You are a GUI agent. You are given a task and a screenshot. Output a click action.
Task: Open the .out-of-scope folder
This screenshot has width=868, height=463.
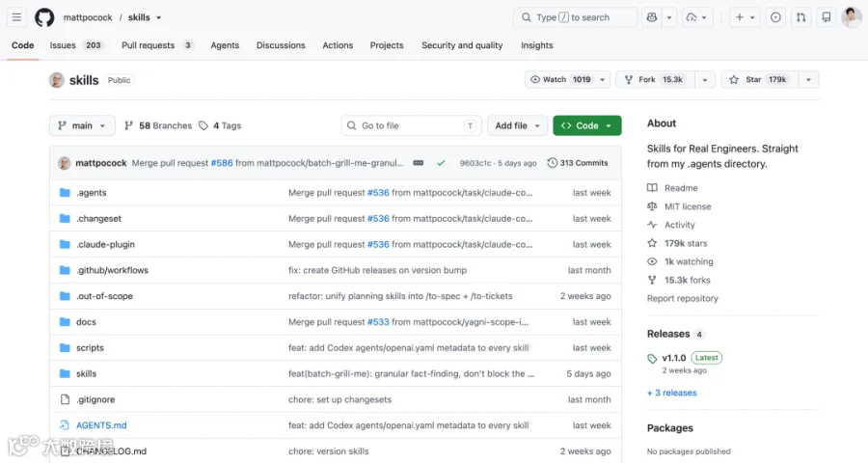click(104, 296)
